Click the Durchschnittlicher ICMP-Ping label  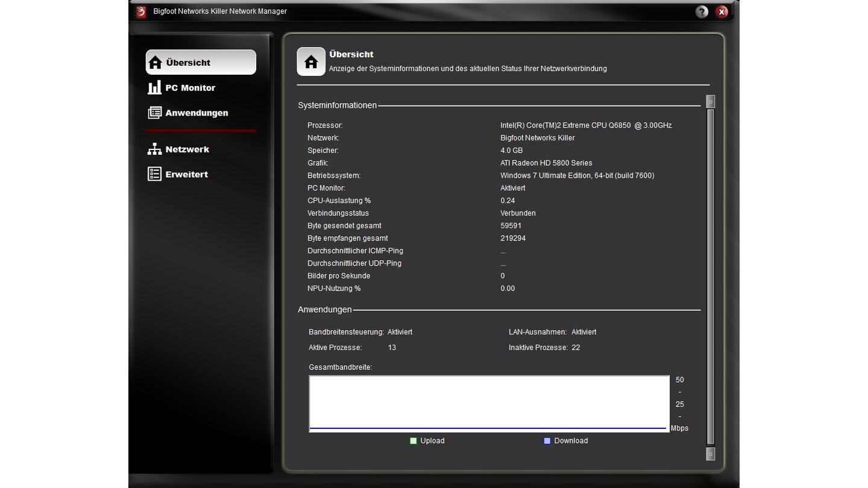[355, 251]
